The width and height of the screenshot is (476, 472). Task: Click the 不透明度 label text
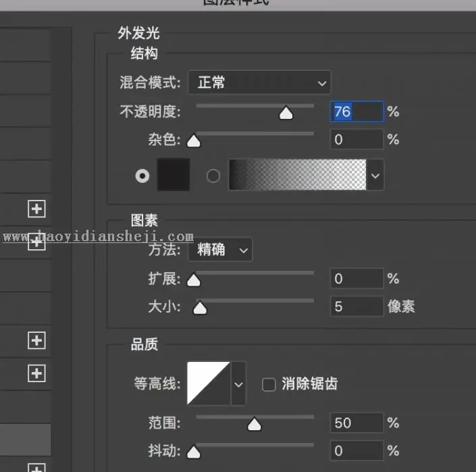click(150, 111)
